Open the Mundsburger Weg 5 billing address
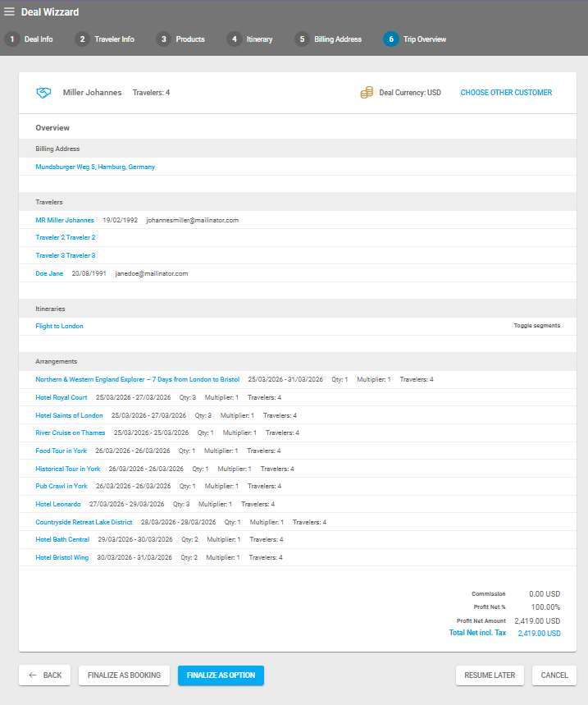The height and width of the screenshot is (705, 588). (95, 167)
